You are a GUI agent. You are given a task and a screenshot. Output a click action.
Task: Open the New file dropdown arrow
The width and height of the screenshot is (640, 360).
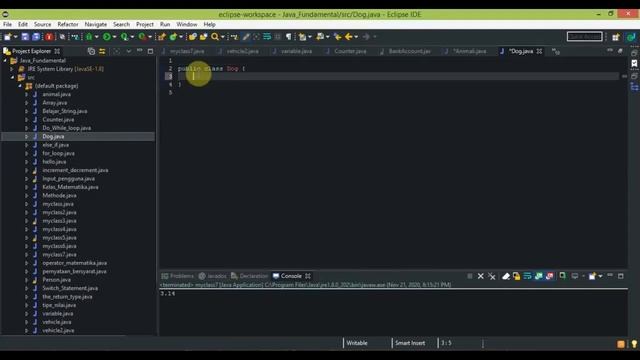click(x=16, y=37)
